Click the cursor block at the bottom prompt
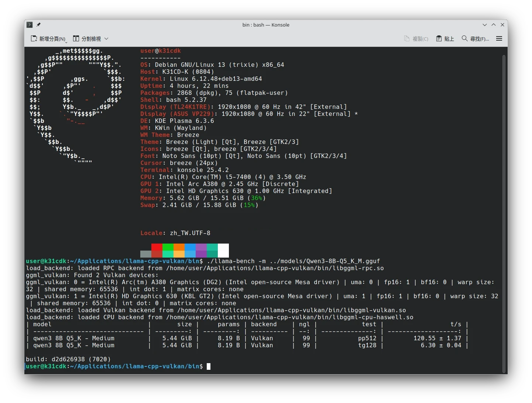Screen dimensions: 532x403 point(209,366)
